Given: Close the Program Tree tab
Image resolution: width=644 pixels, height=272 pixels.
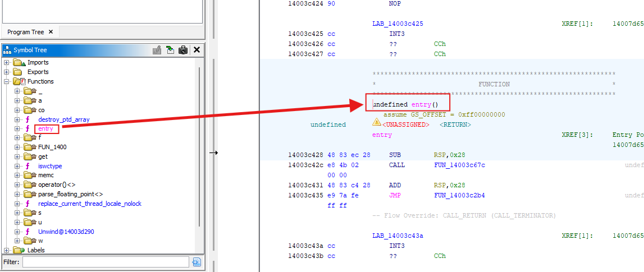Looking at the screenshot, I should (50, 32).
